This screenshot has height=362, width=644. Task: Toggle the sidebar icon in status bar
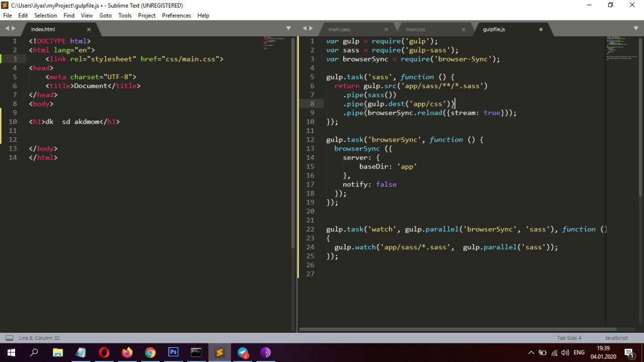pos(9,338)
